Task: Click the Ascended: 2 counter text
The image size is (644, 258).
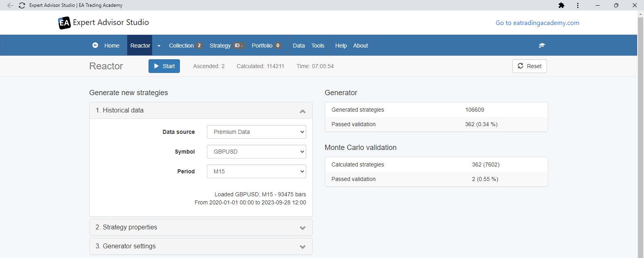Action: point(209,66)
